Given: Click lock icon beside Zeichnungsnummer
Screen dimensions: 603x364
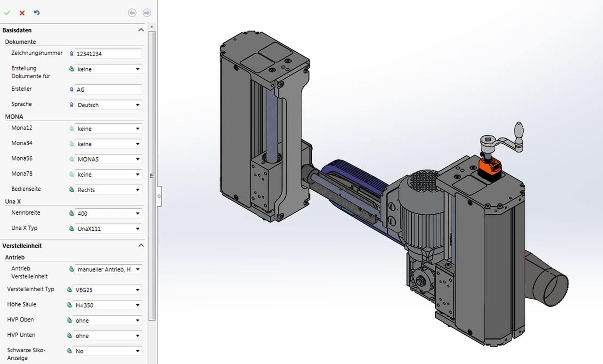Looking at the screenshot, I should pyautogui.click(x=72, y=54).
